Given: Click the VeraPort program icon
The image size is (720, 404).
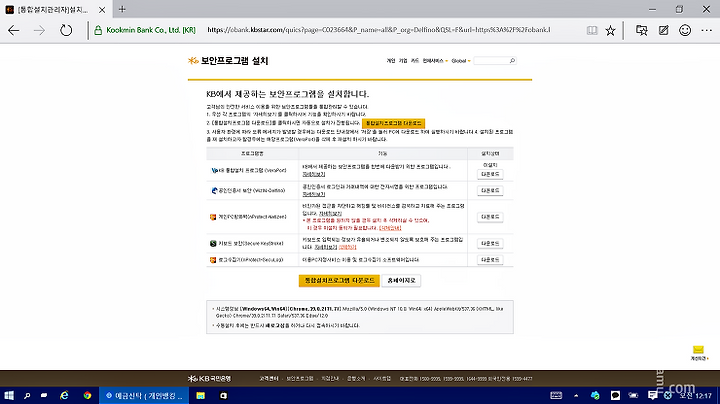Looking at the screenshot, I should point(214,170).
